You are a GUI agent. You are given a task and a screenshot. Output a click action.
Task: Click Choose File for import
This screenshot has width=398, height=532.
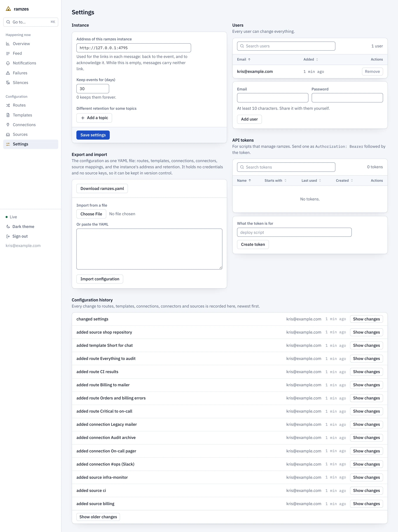pos(91,214)
